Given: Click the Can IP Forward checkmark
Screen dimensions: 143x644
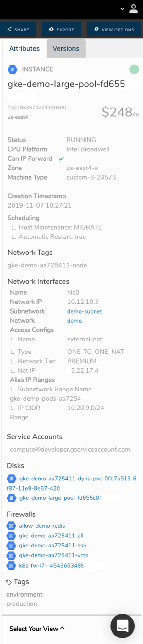Looking at the screenshot, I should pyautogui.click(x=61, y=159).
